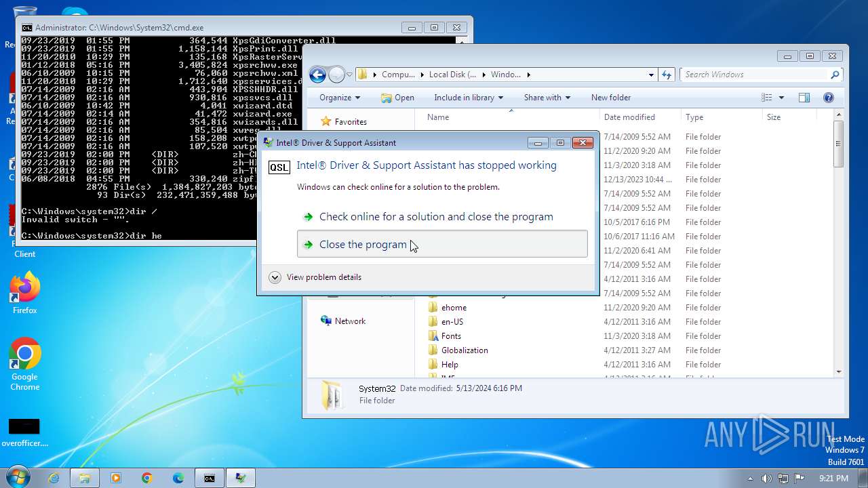Focus the Search Windows field
Screen dimensions: 868x488
pos(755,75)
